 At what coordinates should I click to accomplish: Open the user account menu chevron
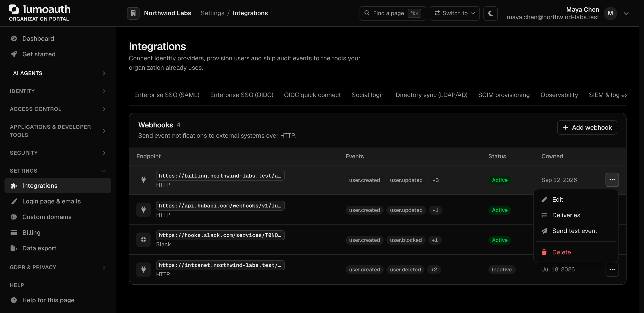click(x=626, y=13)
